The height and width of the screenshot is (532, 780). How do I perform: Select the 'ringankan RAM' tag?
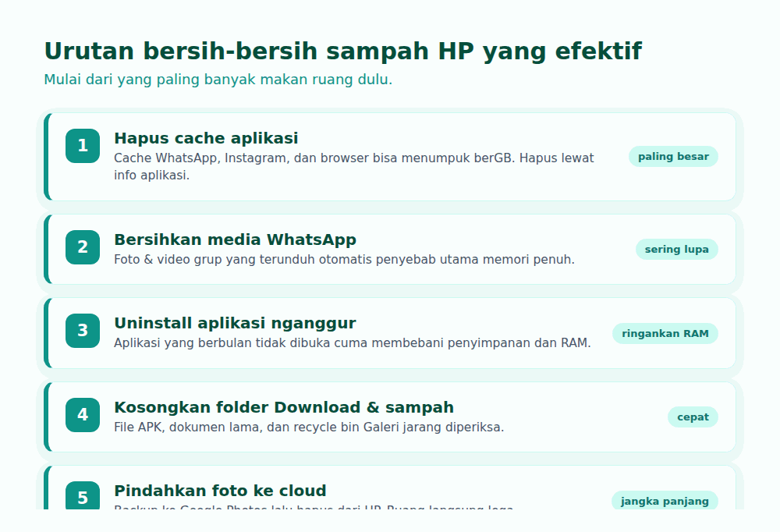point(665,333)
